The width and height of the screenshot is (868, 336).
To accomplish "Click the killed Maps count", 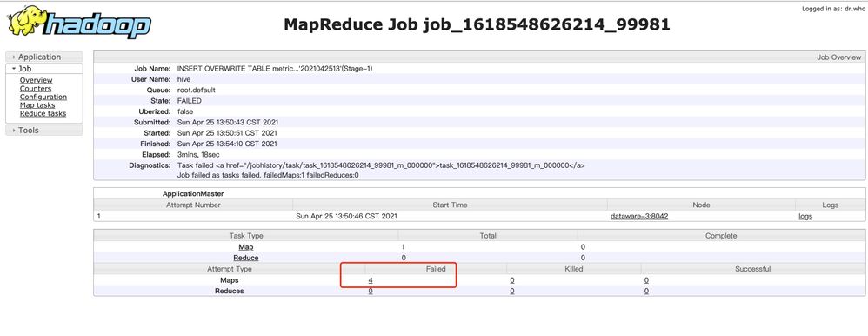I will [x=512, y=280].
